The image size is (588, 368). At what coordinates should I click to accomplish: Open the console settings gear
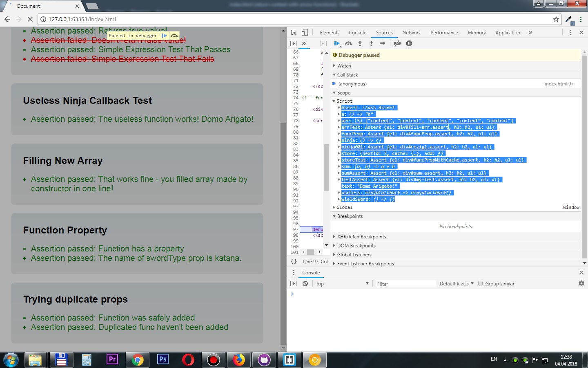coord(581,283)
